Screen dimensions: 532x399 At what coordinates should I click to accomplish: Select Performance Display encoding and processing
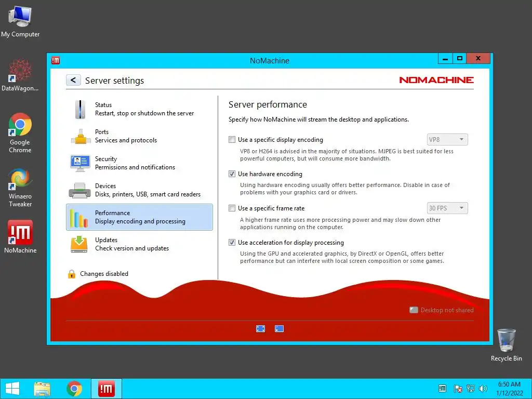pos(139,217)
